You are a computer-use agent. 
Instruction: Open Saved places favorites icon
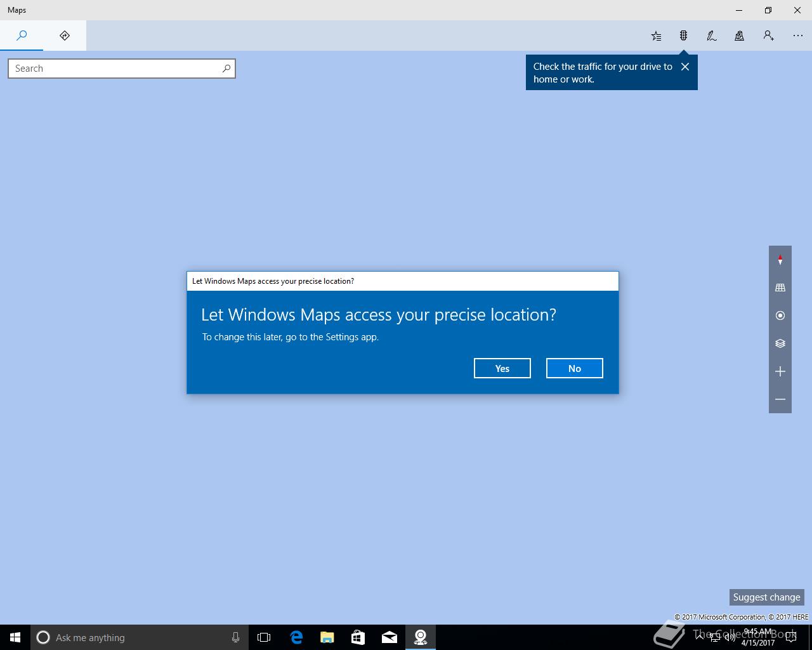click(657, 36)
